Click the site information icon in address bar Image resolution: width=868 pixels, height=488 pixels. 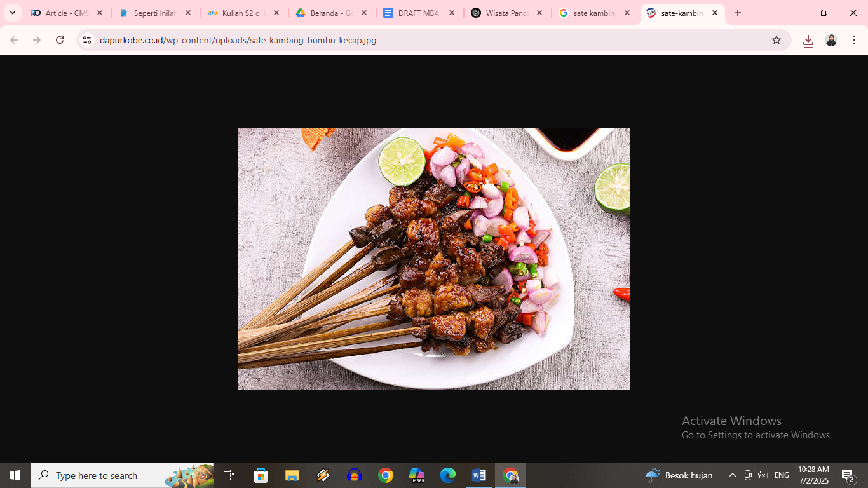pyautogui.click(x=86, y=39)
